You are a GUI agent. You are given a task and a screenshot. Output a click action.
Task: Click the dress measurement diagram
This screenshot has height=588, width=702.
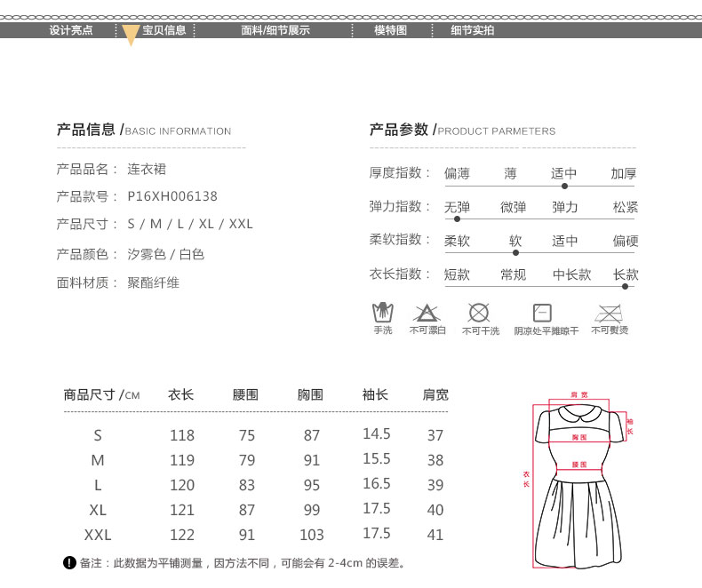579,481
